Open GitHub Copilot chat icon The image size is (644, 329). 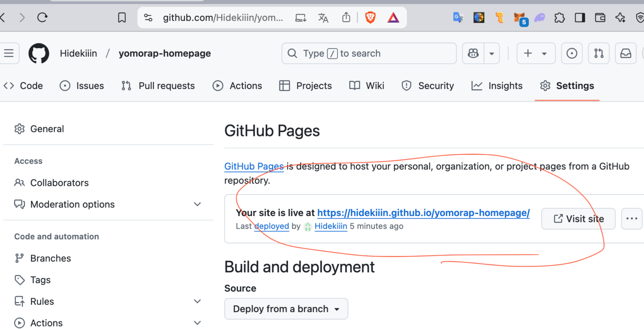473,53
